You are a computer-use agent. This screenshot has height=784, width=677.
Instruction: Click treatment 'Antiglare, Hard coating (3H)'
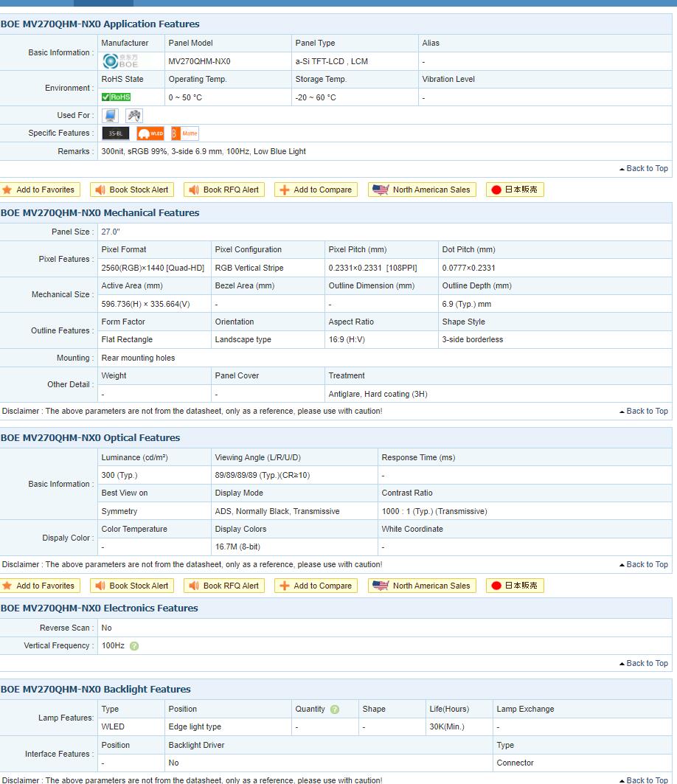[378, 394]
